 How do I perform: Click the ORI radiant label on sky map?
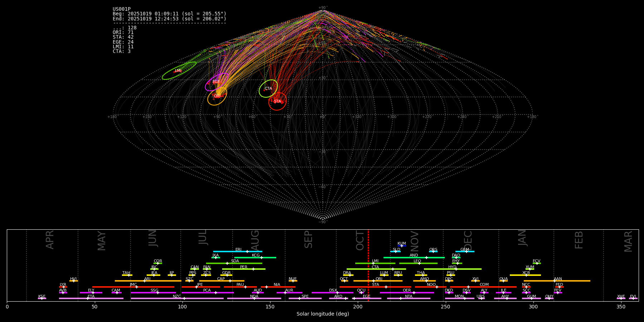point(217,96)
